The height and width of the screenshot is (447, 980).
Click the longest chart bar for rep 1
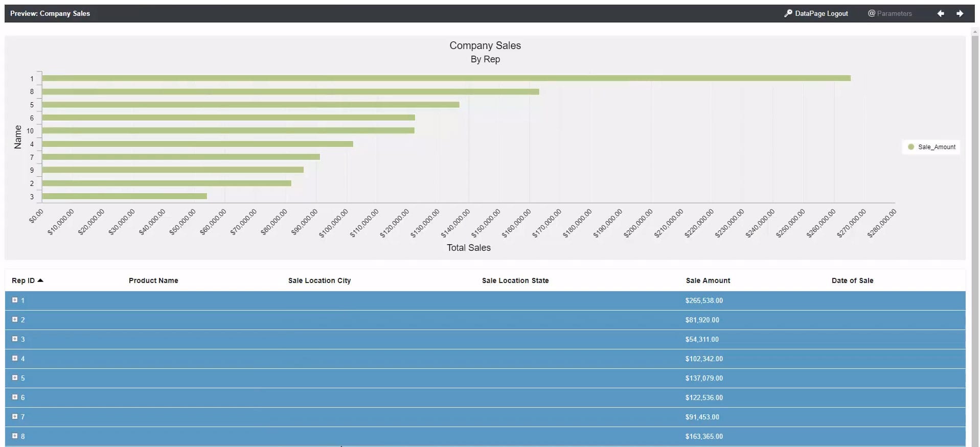pyautogui.click(x=446, y=78)
